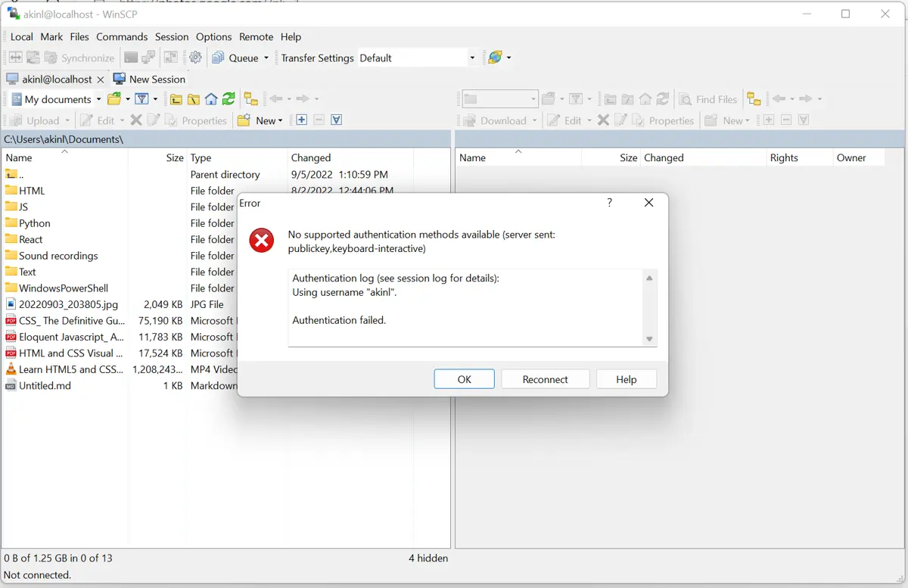The height and width of the screenshot is (588, 908).
Task: Click the Compare Directories toolbar icon
Action: click(x=15, y=58)
